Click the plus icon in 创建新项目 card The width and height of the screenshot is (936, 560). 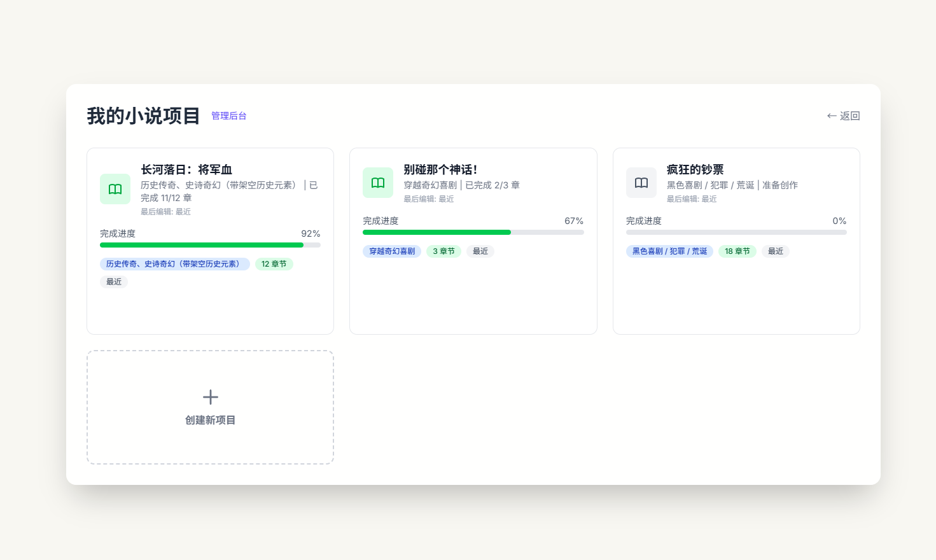(210, 397)
